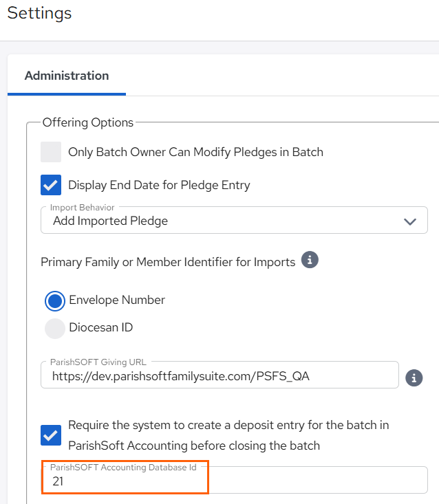Choose the Diocesan ID radio option
Image resolution: width=439 pixels, height=504 pixels.
pos(55,329)
